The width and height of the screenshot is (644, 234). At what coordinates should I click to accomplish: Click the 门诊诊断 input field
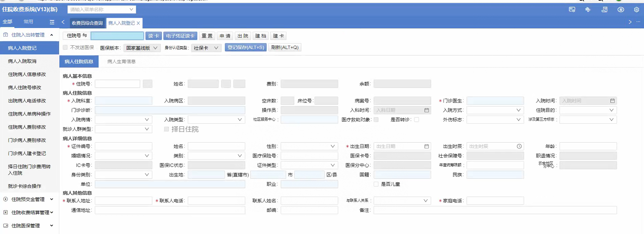coord(170,110)
